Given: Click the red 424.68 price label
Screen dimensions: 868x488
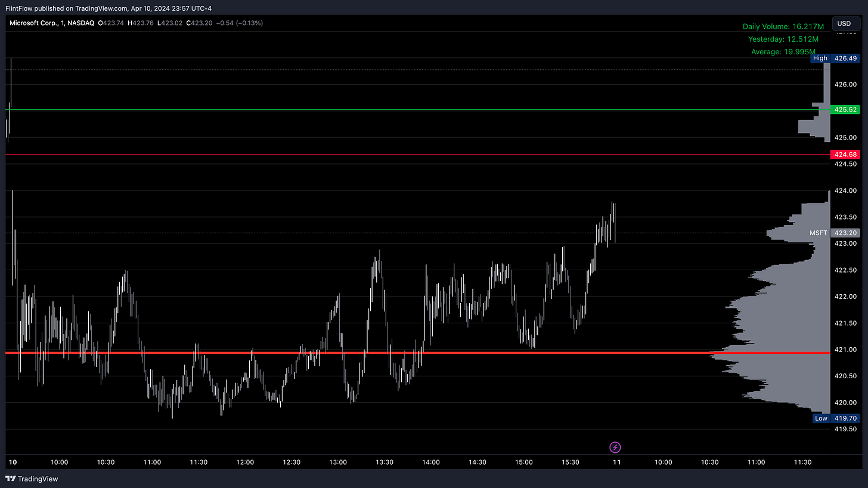Looking at the screenshot, I should tap(846, 155).
